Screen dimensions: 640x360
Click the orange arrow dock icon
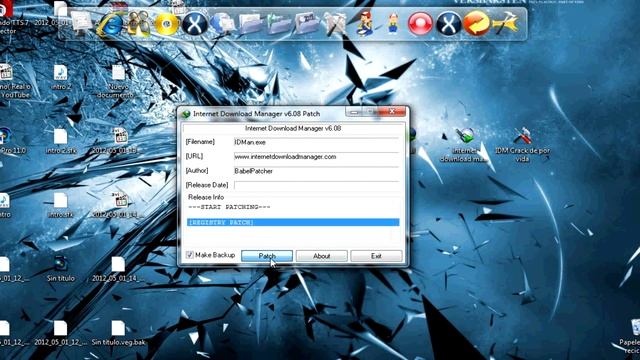(x=476, y=24)
